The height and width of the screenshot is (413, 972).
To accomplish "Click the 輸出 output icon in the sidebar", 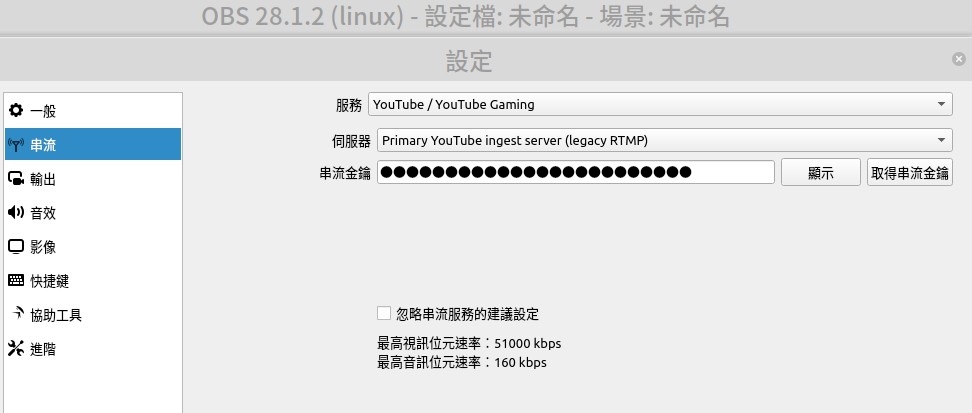I will [15, 179].
